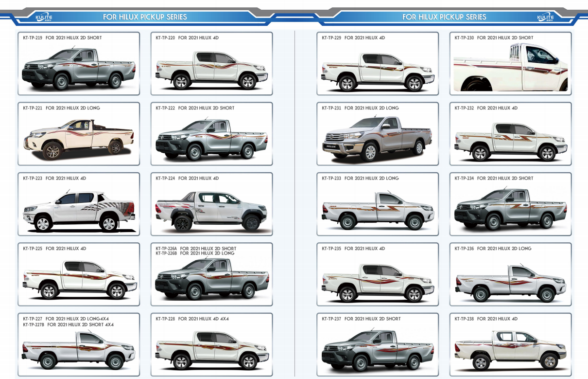Screen dimensions: 588x379
Task: Click label 'KT-TP-232 FOR 2021 HILUX 4D'
Action: (486, 108)
